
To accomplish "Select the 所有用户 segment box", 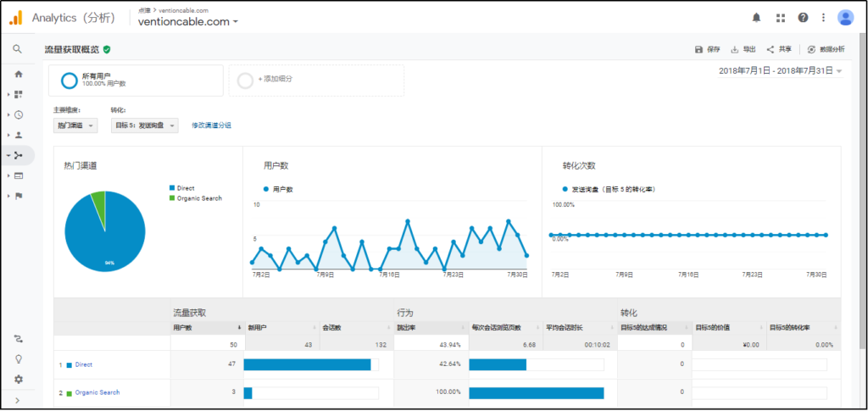I will click(x=136, y=81).
